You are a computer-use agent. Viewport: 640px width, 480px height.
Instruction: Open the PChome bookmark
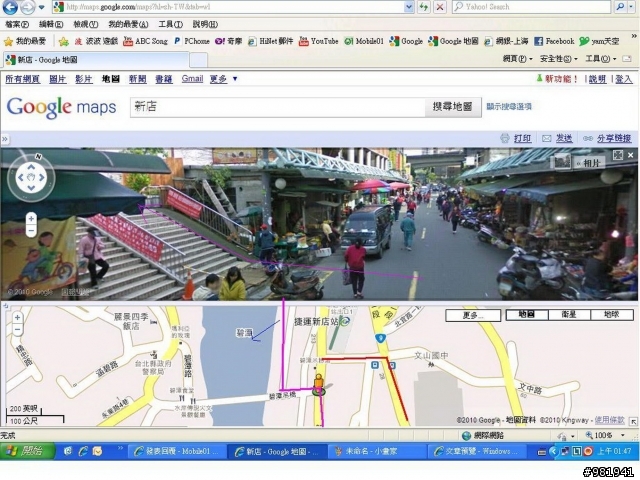(x=191, y=41)
